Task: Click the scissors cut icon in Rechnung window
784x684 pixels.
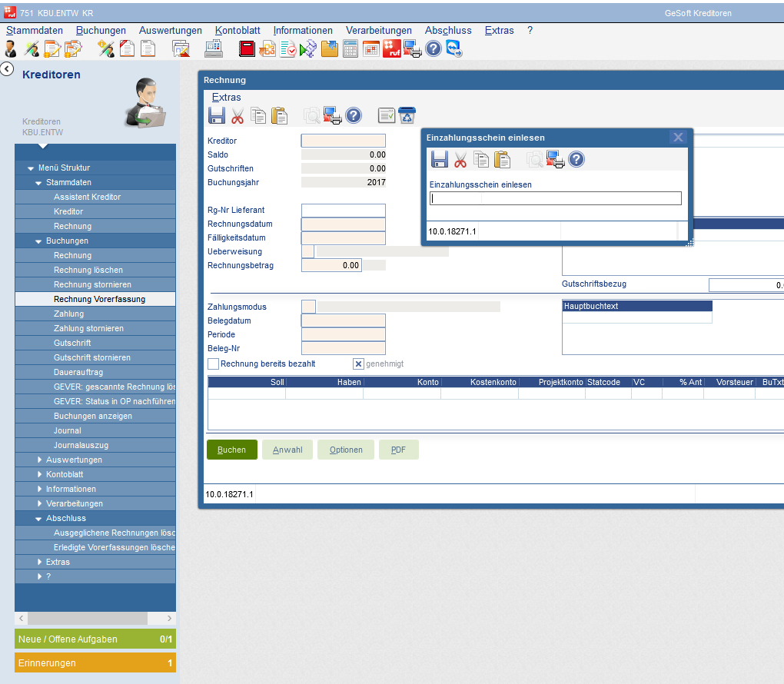Action: pos(238,115)
